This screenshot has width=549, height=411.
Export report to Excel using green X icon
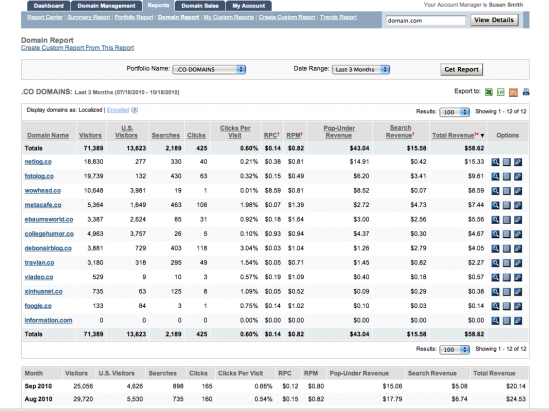[489, 92]
